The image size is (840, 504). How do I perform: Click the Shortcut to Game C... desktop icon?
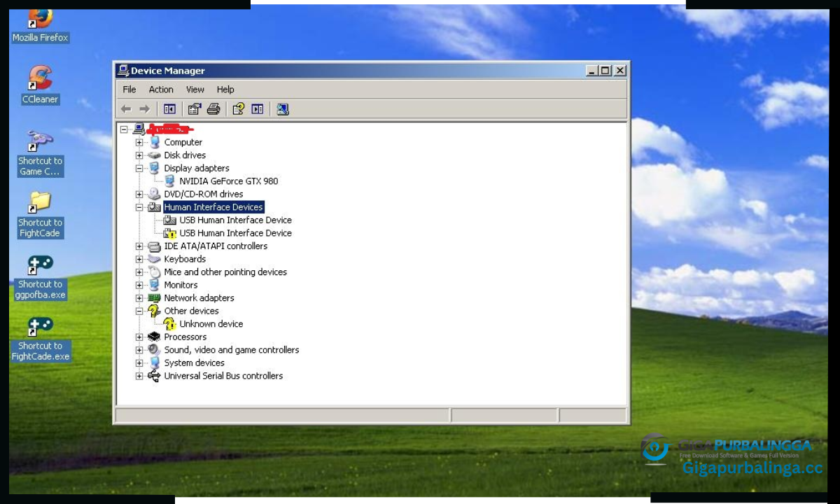tap(40, 141)
